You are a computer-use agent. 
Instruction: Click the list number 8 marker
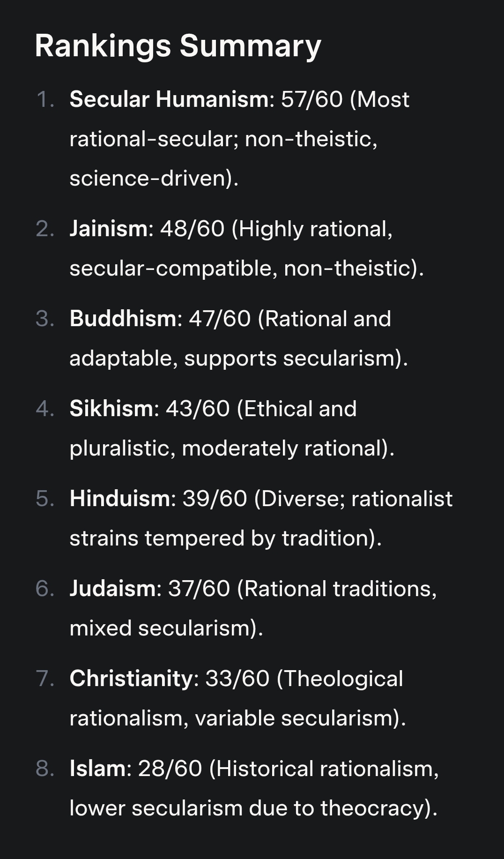[44, 769]
